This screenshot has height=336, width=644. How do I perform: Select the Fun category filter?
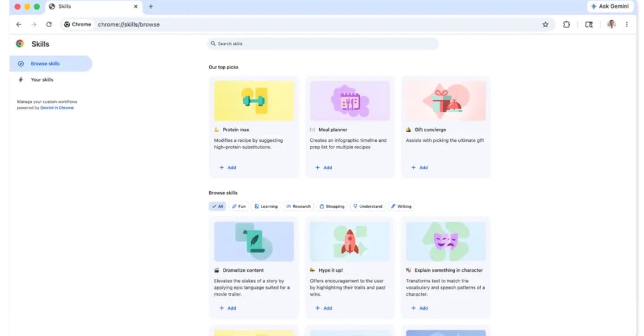239,206
